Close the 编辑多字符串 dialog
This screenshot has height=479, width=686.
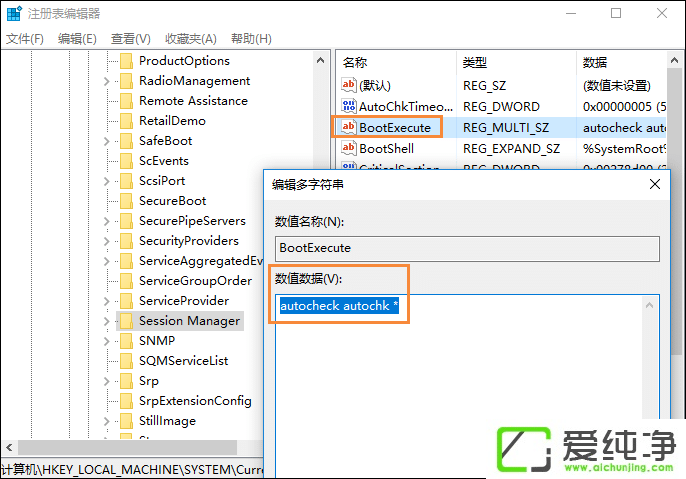point(654,184)
